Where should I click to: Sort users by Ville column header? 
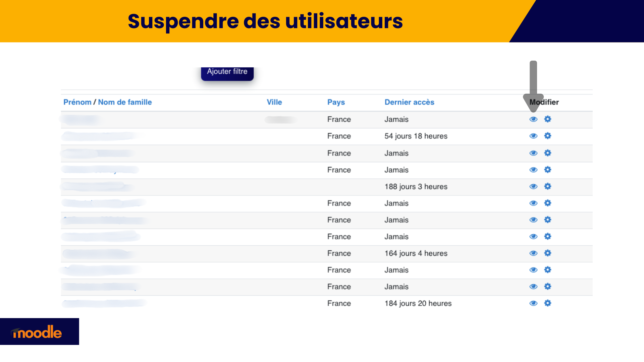coord(274,102)
